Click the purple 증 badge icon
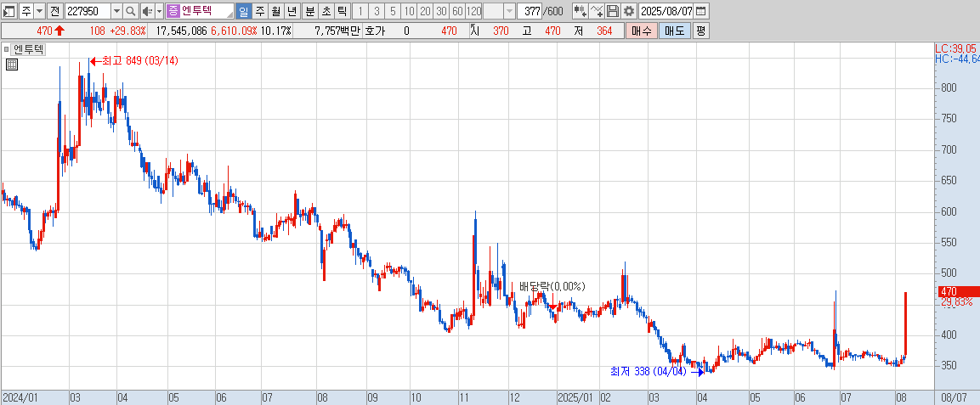Image resolution: width=980 pixels, height=405 pixels. [x=173, y=10]
